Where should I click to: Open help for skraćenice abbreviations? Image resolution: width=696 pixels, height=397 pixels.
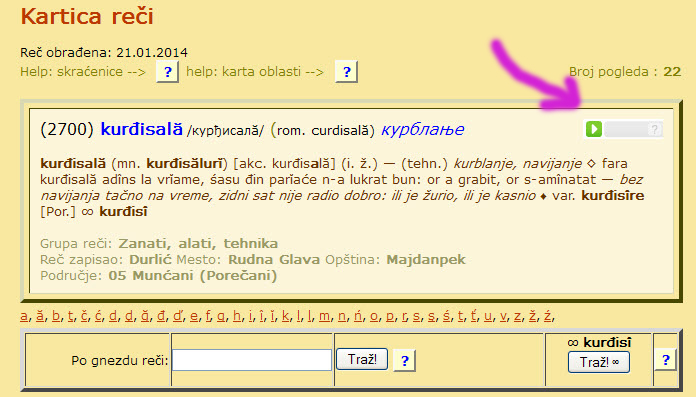(167, 71)
